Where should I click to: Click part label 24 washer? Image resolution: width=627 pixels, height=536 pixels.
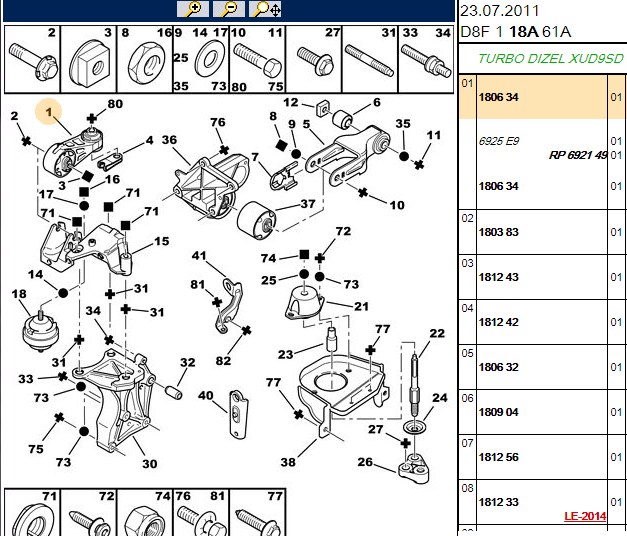pyautogui.click(x=439, y=398)
